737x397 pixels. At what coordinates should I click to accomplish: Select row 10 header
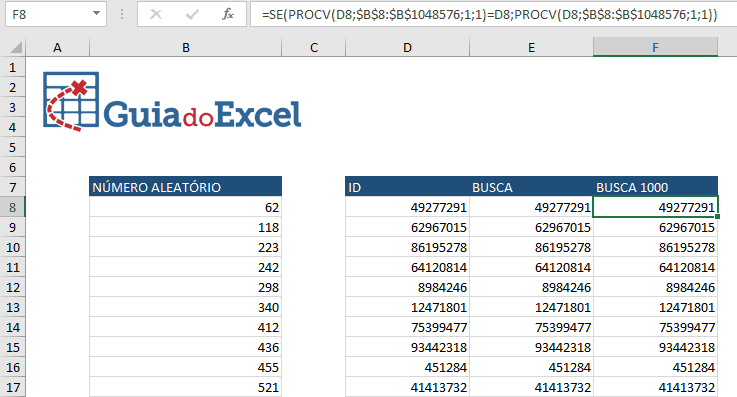[13, 247]
